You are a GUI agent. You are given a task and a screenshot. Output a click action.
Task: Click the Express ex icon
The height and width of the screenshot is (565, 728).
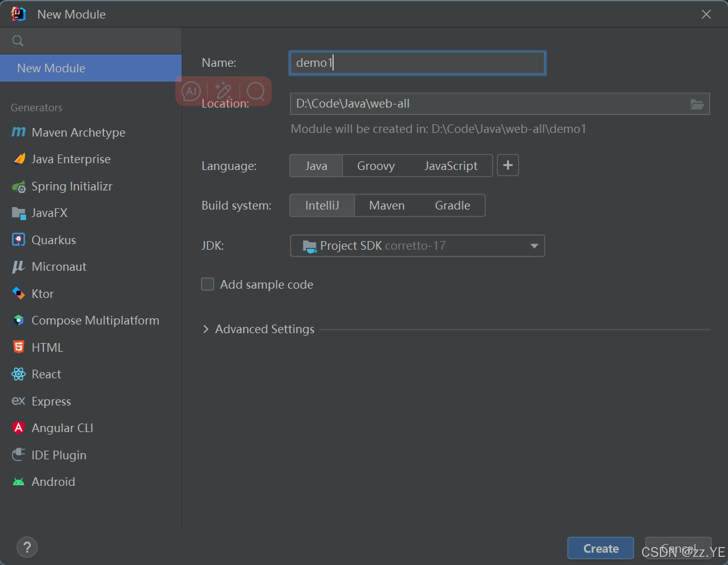[x=19, y=401]
